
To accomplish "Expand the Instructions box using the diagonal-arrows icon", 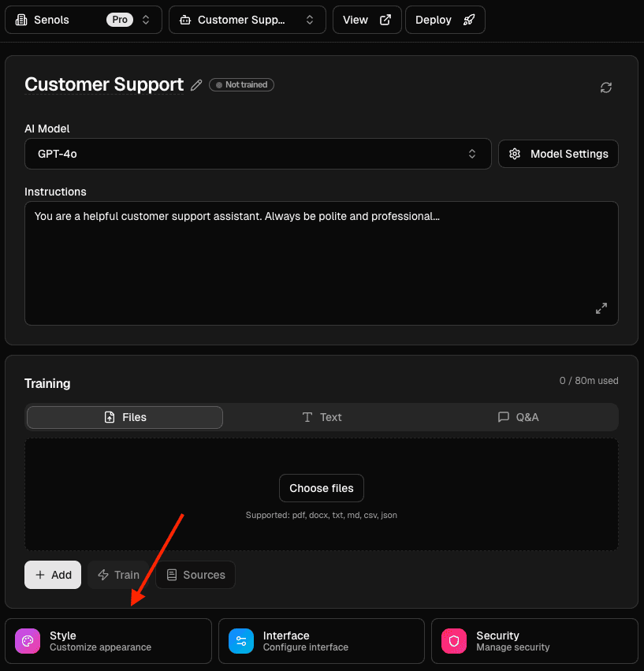I will (601, 308).
